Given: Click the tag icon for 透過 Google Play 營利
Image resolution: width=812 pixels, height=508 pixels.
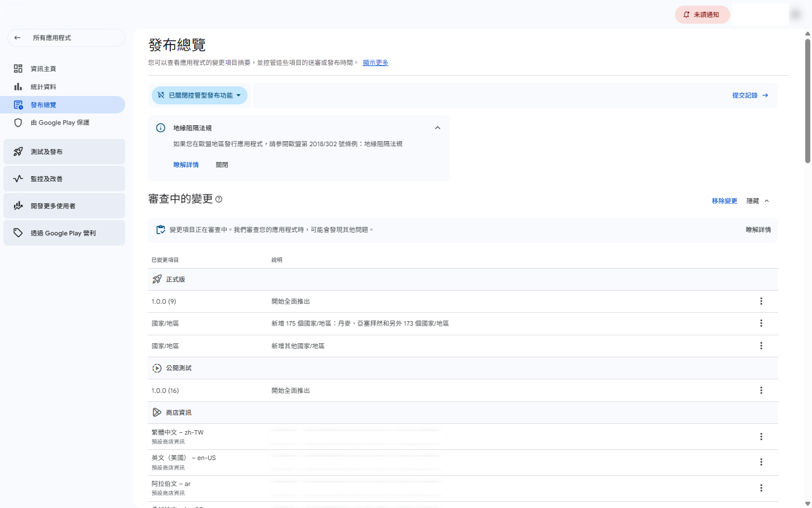Looking at the screenshot, I should point(18,233).
